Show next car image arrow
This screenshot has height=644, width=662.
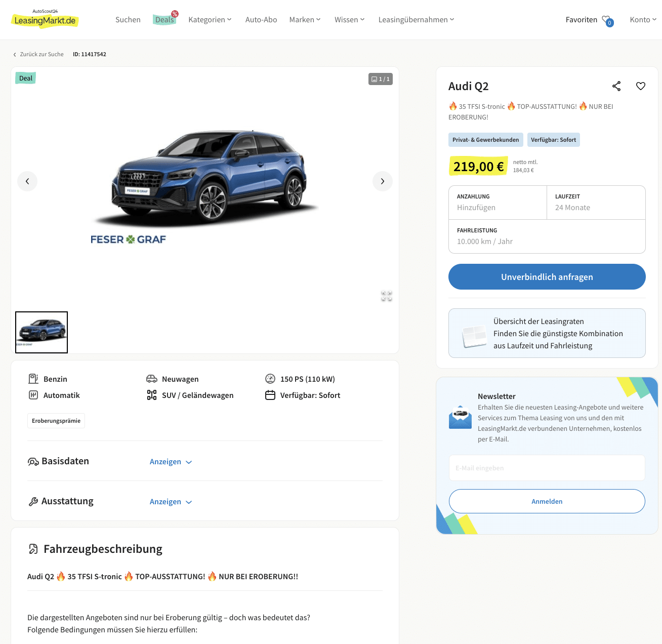point(383,181)
